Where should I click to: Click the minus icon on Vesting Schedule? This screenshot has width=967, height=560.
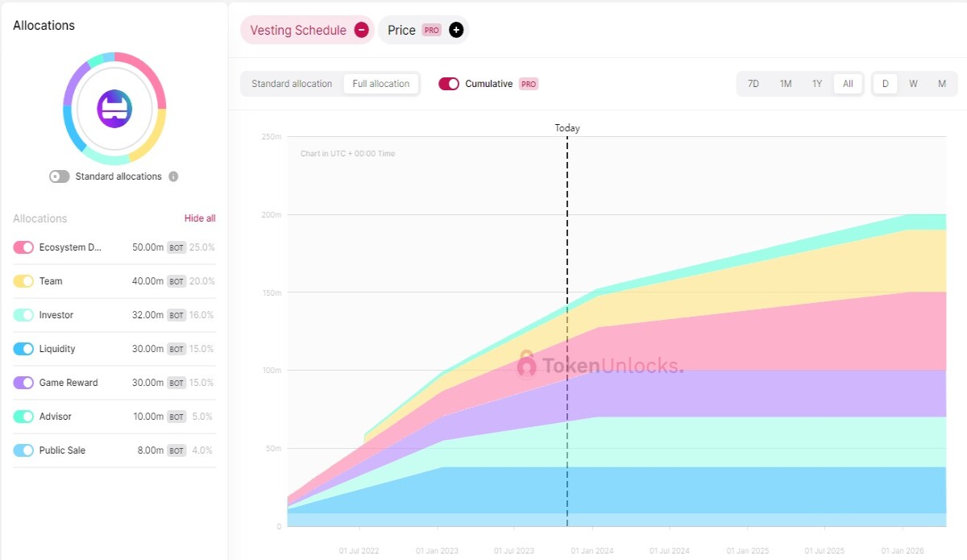click(x=362, y=30)
